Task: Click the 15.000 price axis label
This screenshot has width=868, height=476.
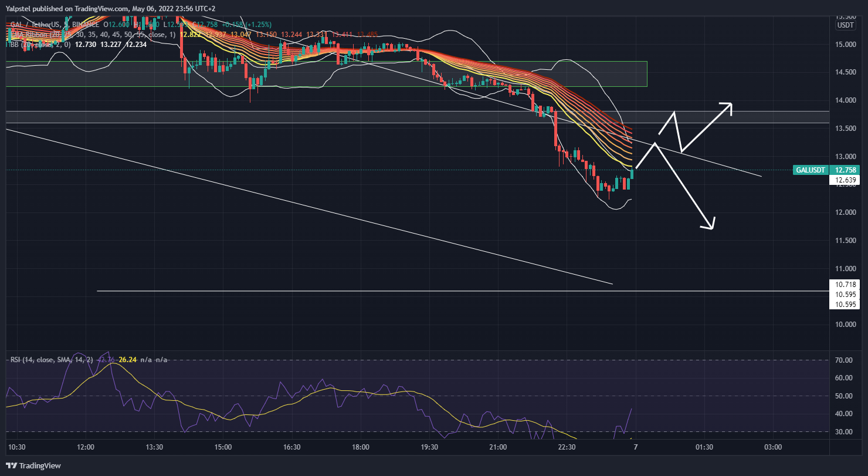Action: point(845,44)
